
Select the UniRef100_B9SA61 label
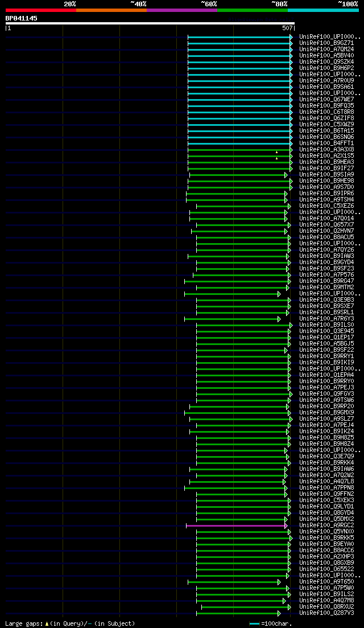coord(326,87)
